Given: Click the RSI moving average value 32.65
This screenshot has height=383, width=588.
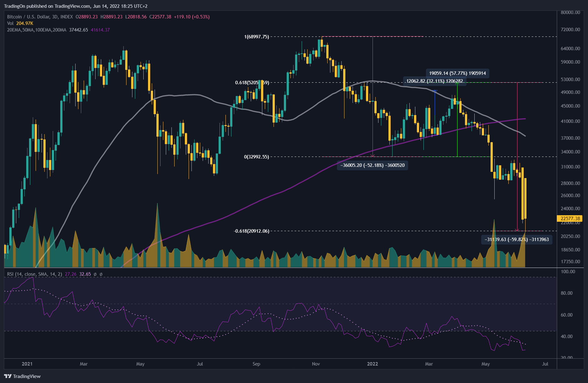Looking at the screenshot, I should point(85,274).
